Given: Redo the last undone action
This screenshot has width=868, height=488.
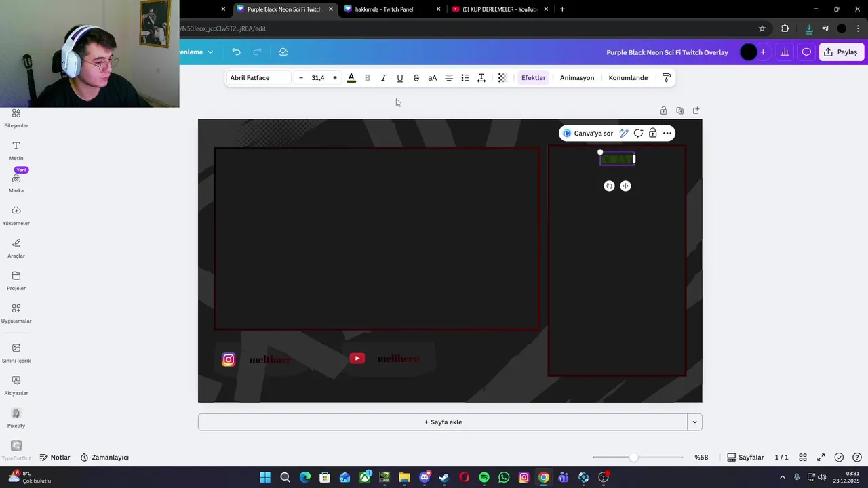Looking at the screenshot, I should coord(257,52).
